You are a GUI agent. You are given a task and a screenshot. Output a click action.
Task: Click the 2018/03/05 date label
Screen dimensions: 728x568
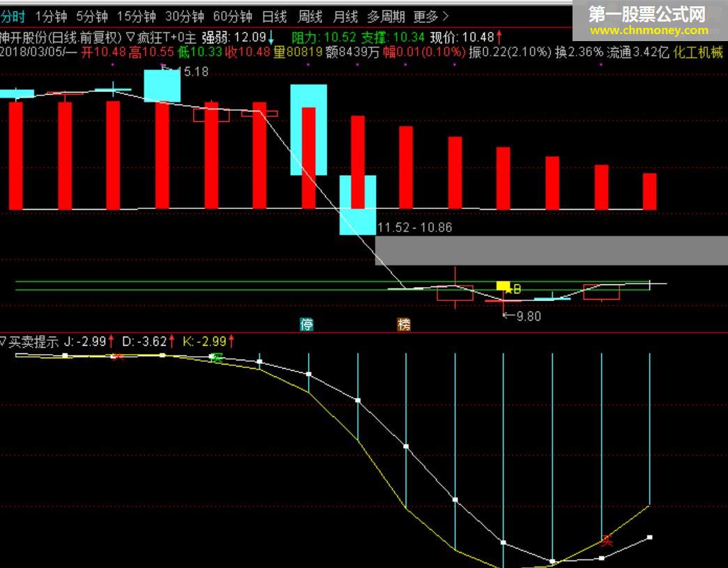tap(33, 52)
